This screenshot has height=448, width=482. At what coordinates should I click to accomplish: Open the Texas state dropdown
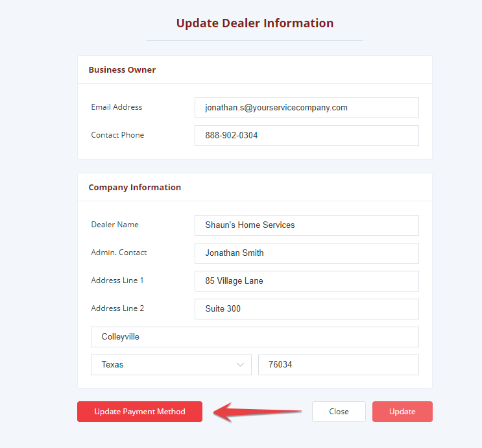click(171, 365)
